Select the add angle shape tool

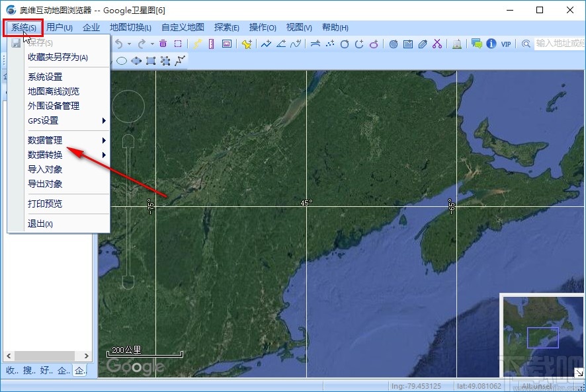point(281,44)
